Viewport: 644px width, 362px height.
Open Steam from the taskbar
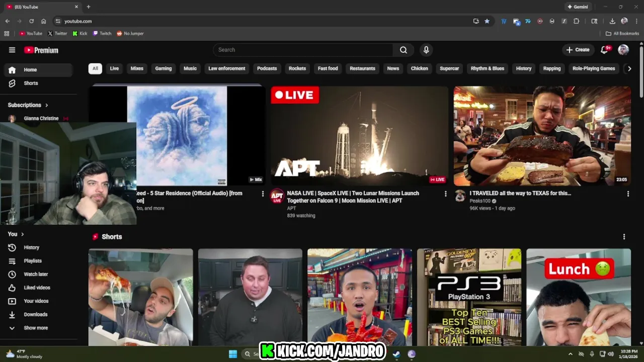click(x=396, y=354)
